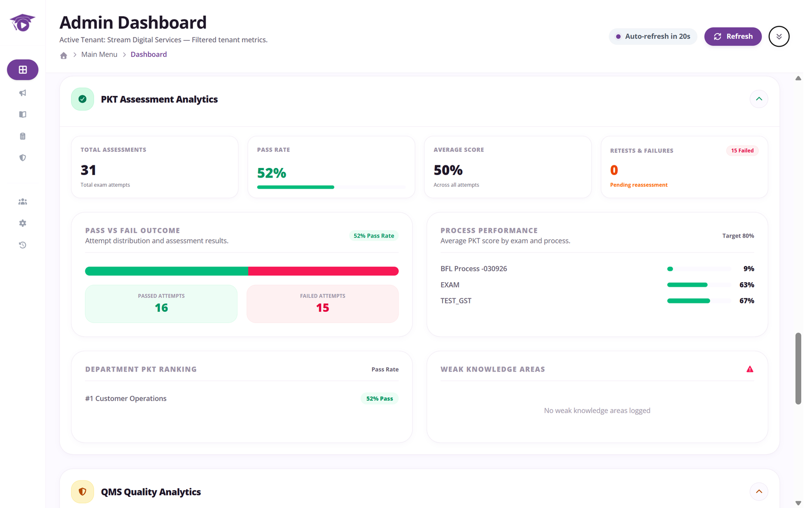The width and height of the screenshot is (812, 508).
Task: Click the page vertical scrollbar thumb
Action: pos(798,368)
